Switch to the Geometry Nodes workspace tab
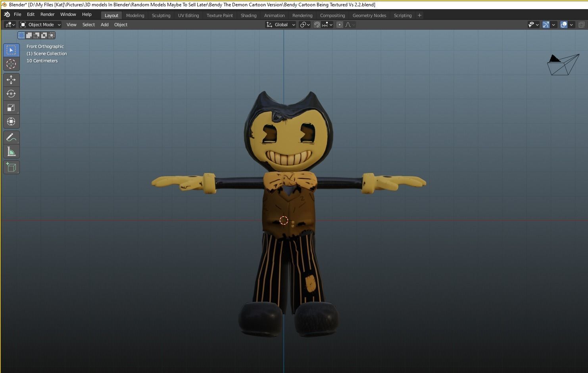The height and width of the screenshot is (373, 588). point(369,15)
